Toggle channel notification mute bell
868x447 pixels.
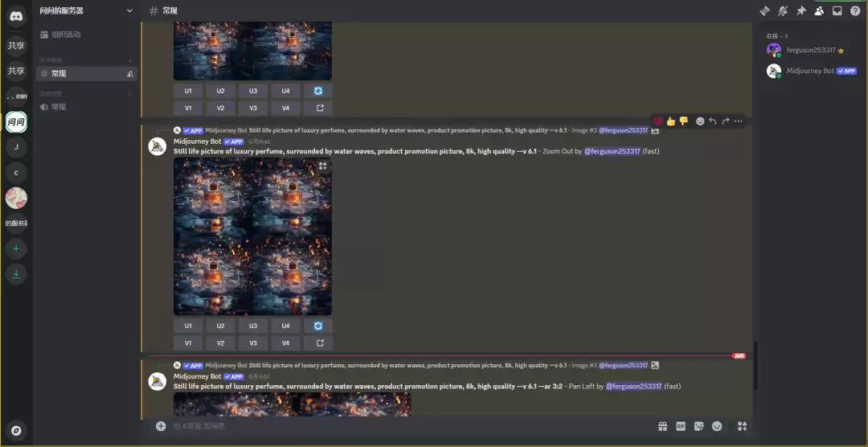coord(783,10)
